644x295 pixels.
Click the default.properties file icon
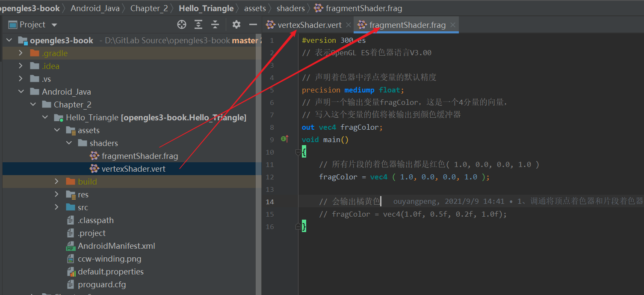71,271
